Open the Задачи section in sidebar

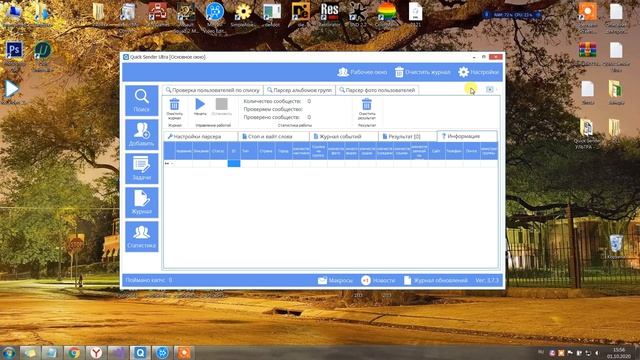pyautogui.click(x=142, y=169)
